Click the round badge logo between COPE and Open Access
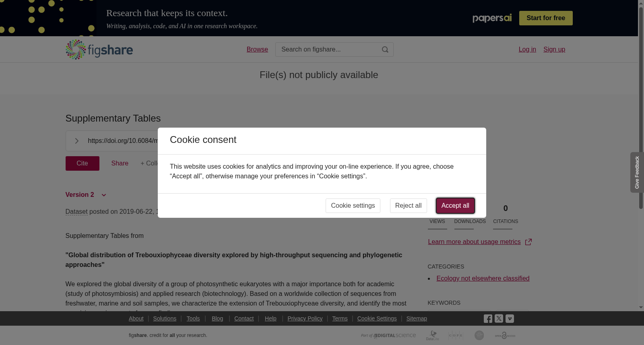 click(479, 335)
